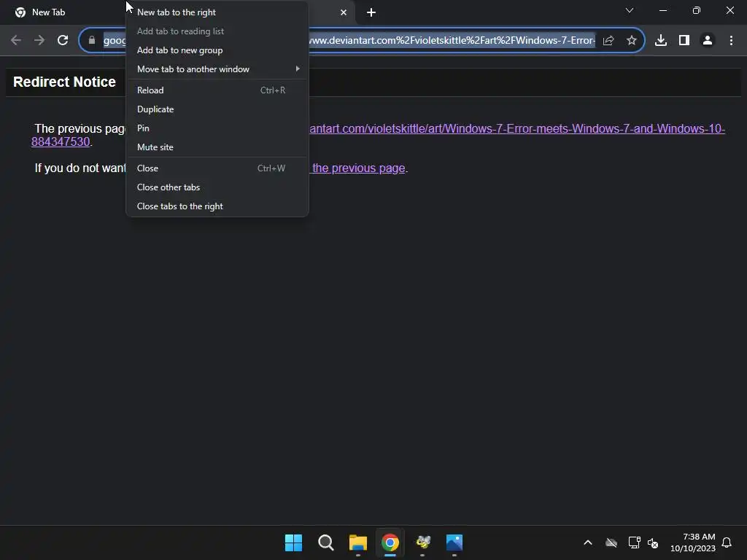Choose Close other tabs
Viewport: 747px width, 560px height.
click(217, 187)
